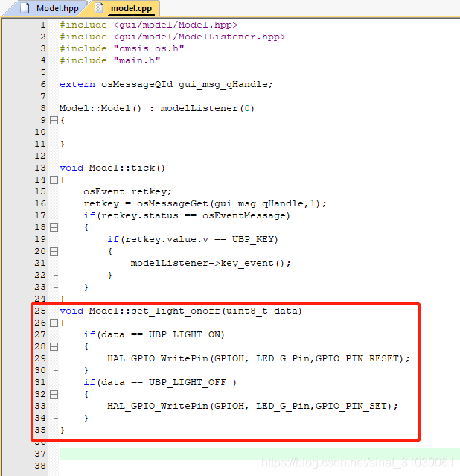The width and height of the screenshot is (460, 476).
Task: Click line number 1 in the margin
Action: click(x=43, y=25)
